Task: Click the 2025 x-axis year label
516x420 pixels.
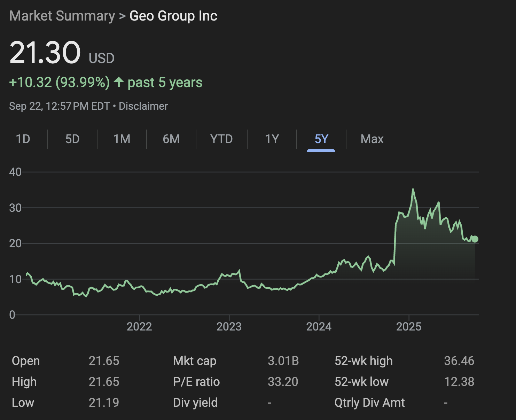Action: (x=409, y=327)
